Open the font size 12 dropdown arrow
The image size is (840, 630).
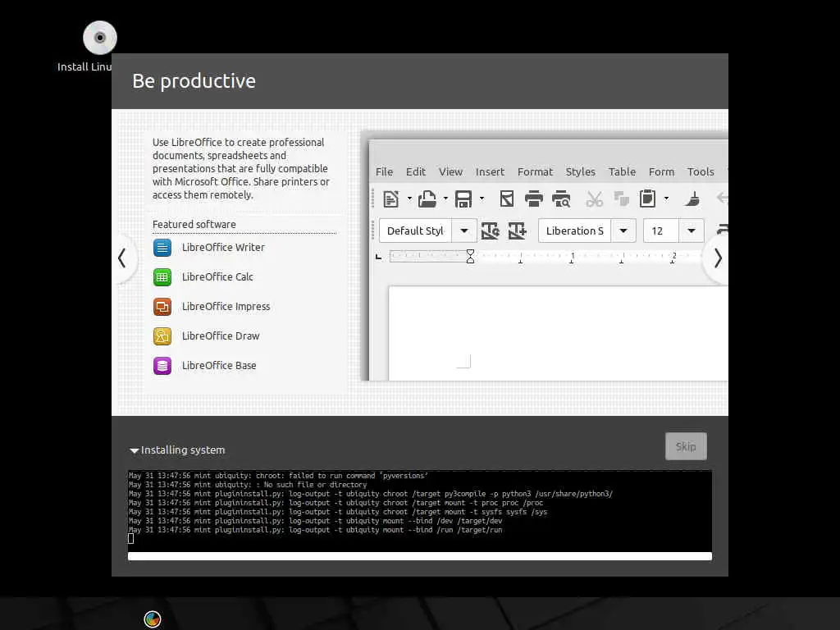692,231
